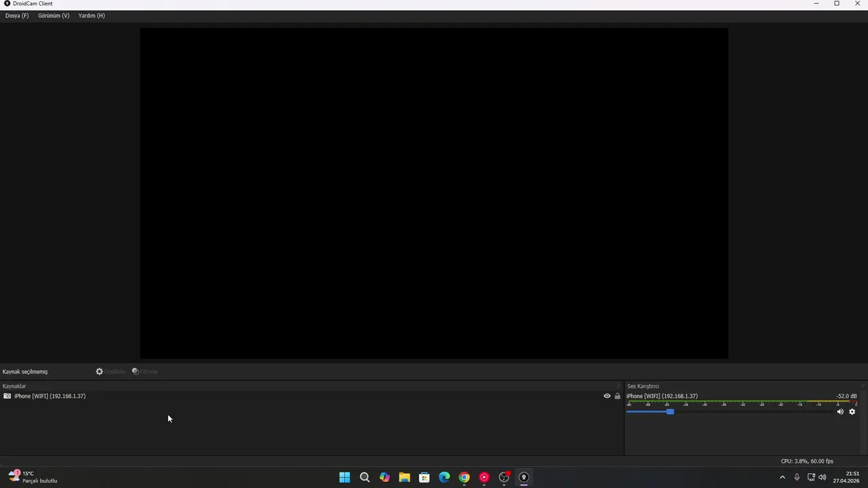Toggle visibility eye for iPhone [WIFI] source
The image size is (868, 488).
(x=607, y=396)
